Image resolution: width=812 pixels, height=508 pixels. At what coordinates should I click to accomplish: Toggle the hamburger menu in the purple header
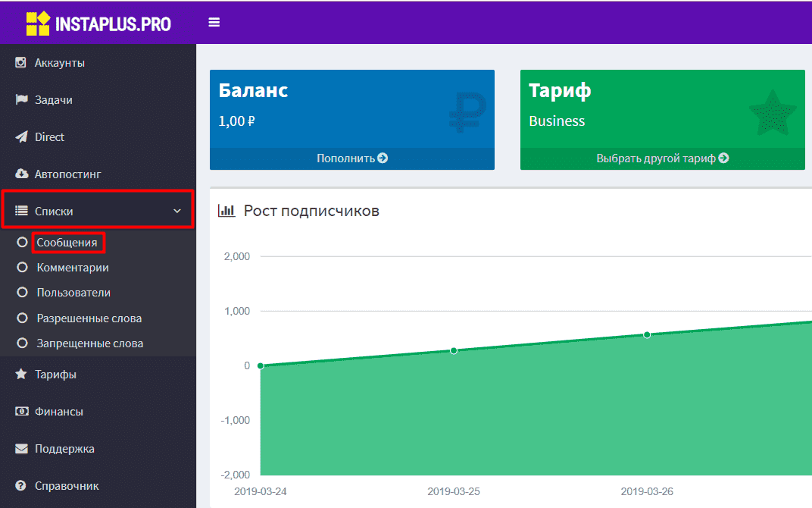pos(214,22)
